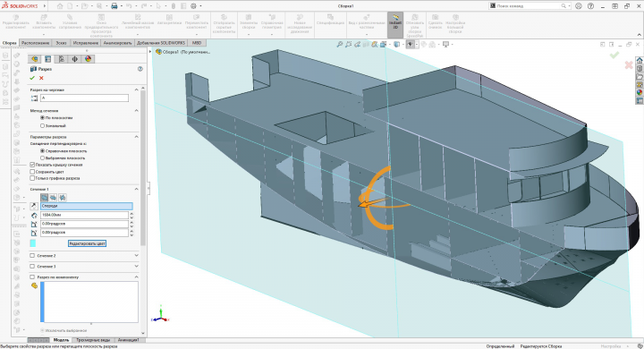Open the FeatureManager design tree tab

click(x=35, y=59)
